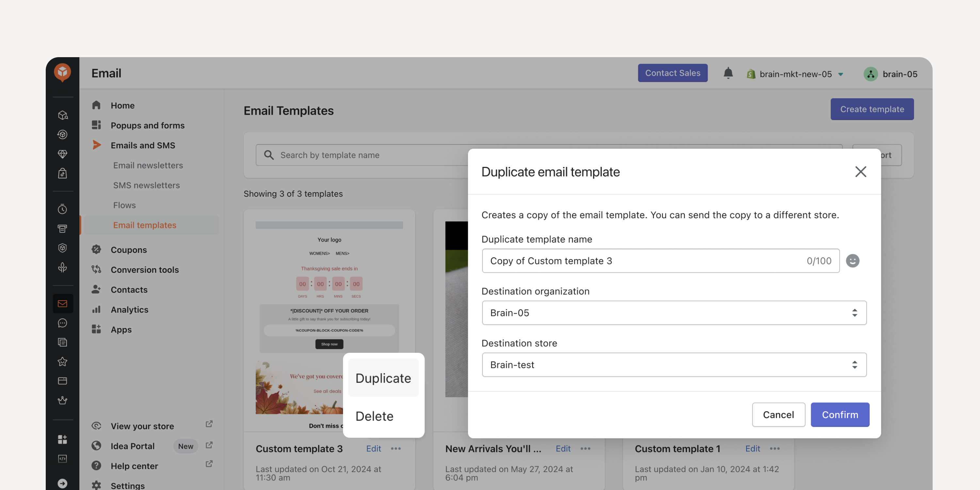980x490 pixels.
Task: Open the email envelope icon in the dark rail
Action: (x=62, y=303)
